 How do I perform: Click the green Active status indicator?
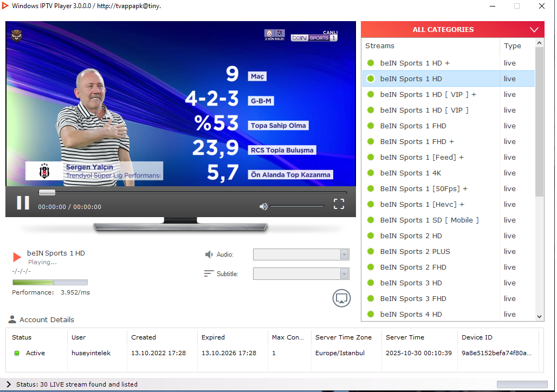(17, 353)
